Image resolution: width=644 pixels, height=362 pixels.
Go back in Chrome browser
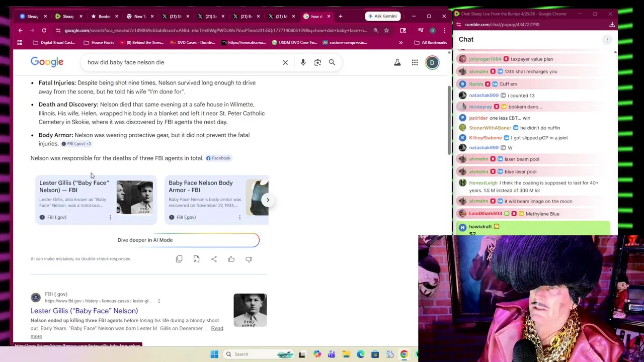(21, 30)
